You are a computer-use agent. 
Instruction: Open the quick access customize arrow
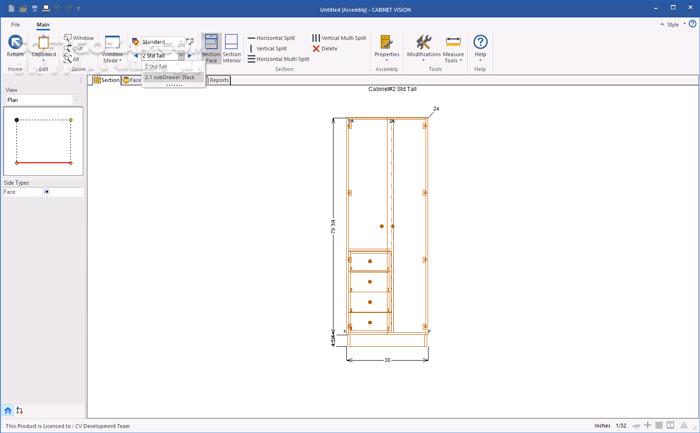[78, 8]
